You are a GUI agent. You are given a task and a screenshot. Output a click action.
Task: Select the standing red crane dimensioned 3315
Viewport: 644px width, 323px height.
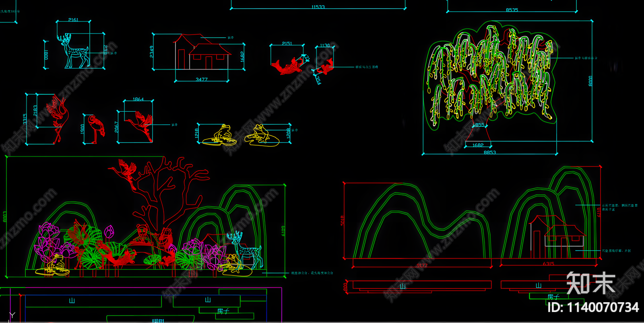(58, 119)
